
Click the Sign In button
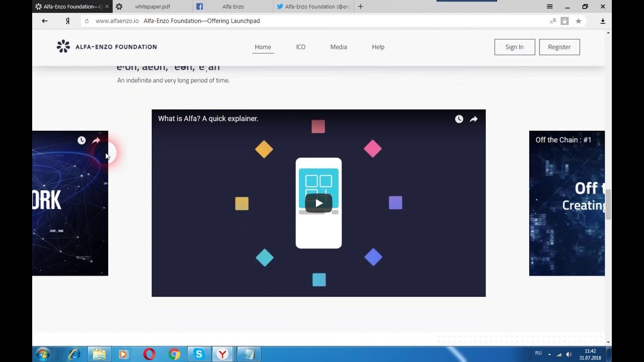coord(515,47)
